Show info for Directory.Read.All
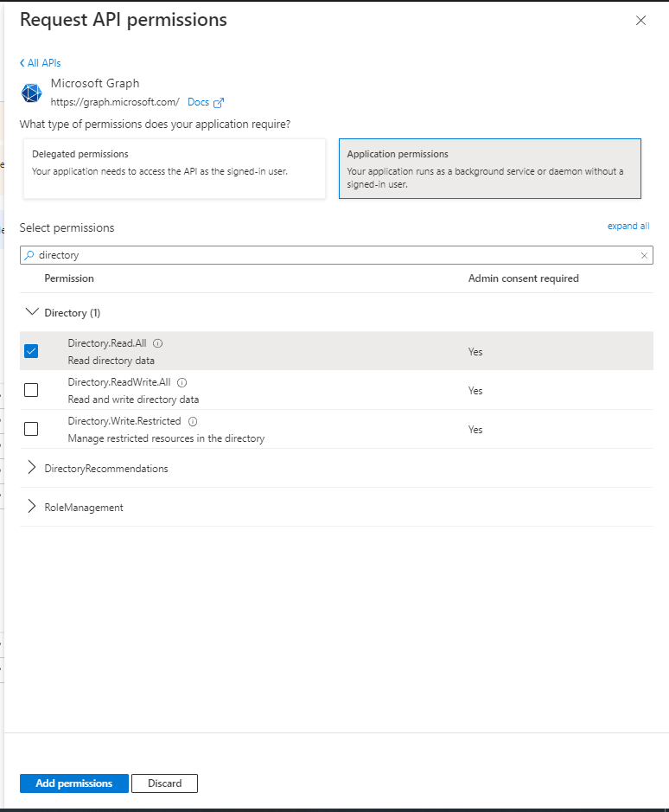 pos(158,343)
